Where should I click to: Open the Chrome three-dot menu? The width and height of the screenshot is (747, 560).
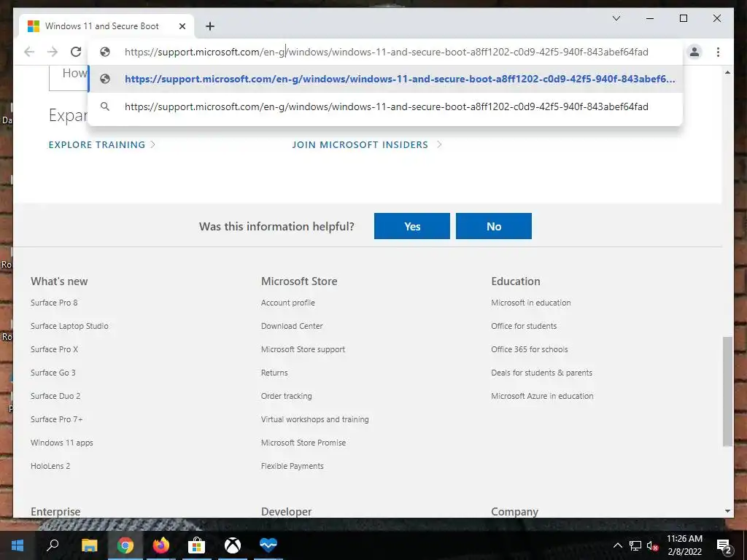pyautogui.click(x=718, y=52)
